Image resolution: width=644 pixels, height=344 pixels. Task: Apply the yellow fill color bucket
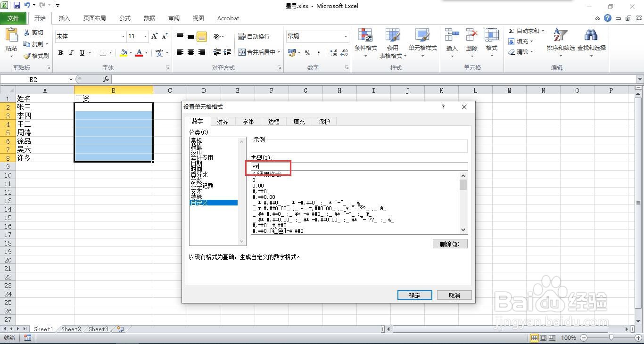124,53
